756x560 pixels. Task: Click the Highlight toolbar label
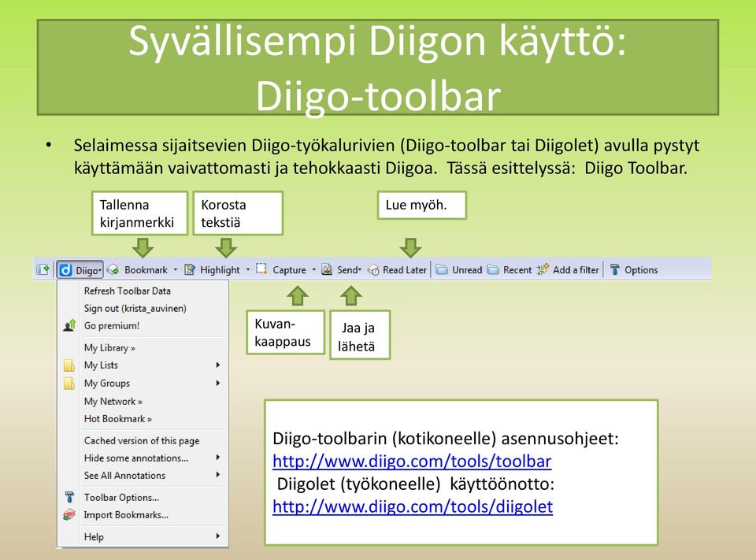coord(220,270)
